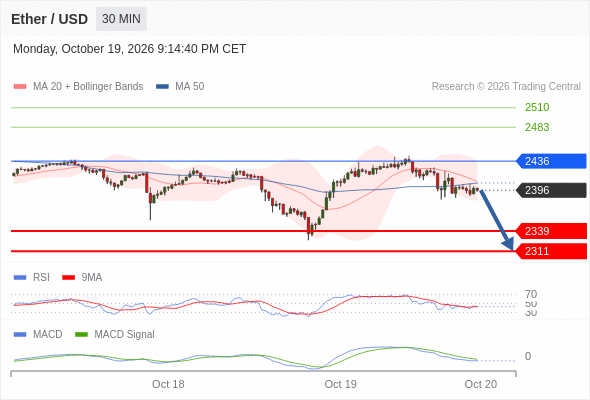The height and width of the screenshot is (400, 590).
Task: Click the black 2396 current price tag
Action: tap(551, 190)
